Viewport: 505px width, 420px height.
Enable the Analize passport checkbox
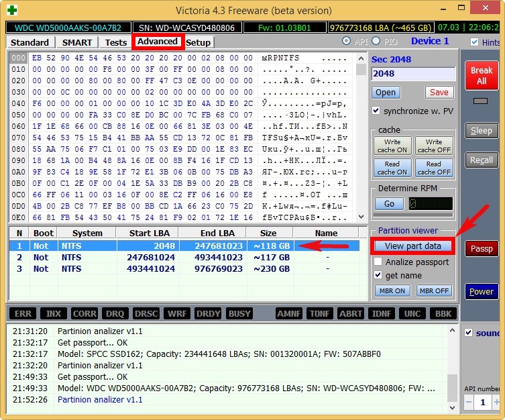point(378,261)
